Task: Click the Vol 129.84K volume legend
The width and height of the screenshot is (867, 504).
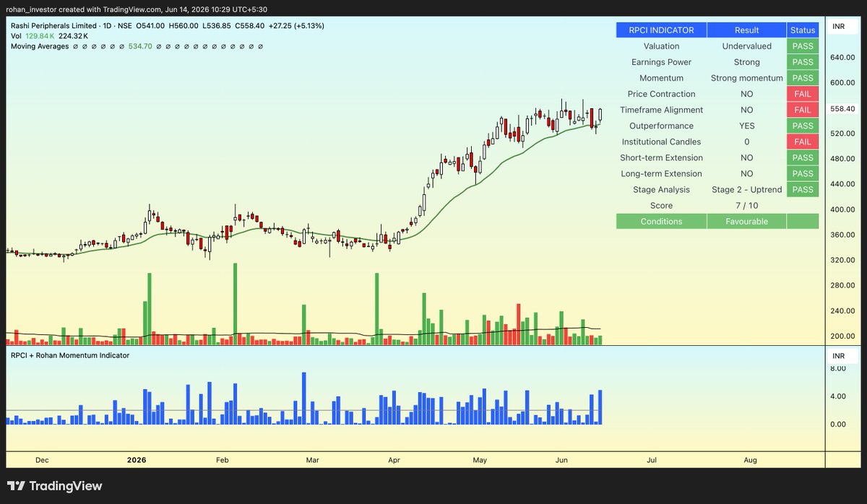Action: click(x=33, y=36)
